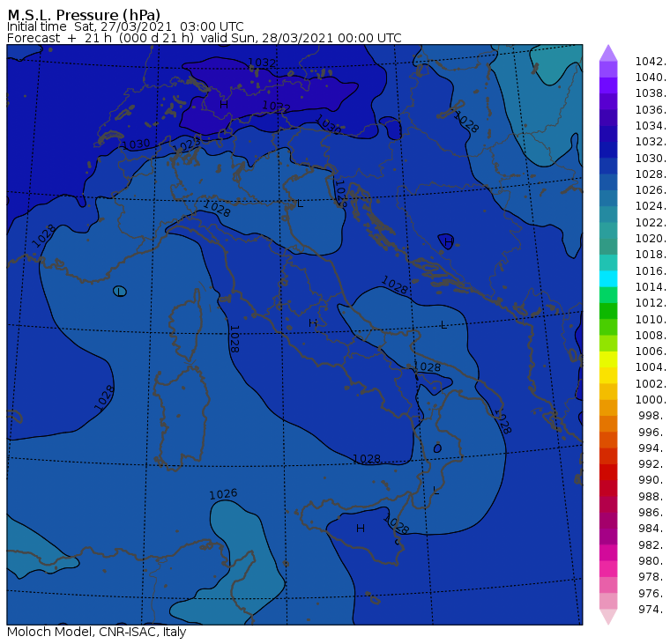Click the "H" marker inside the 1032 Alpine region
Viewport: 670px width, 644px height.
[224, 105]
